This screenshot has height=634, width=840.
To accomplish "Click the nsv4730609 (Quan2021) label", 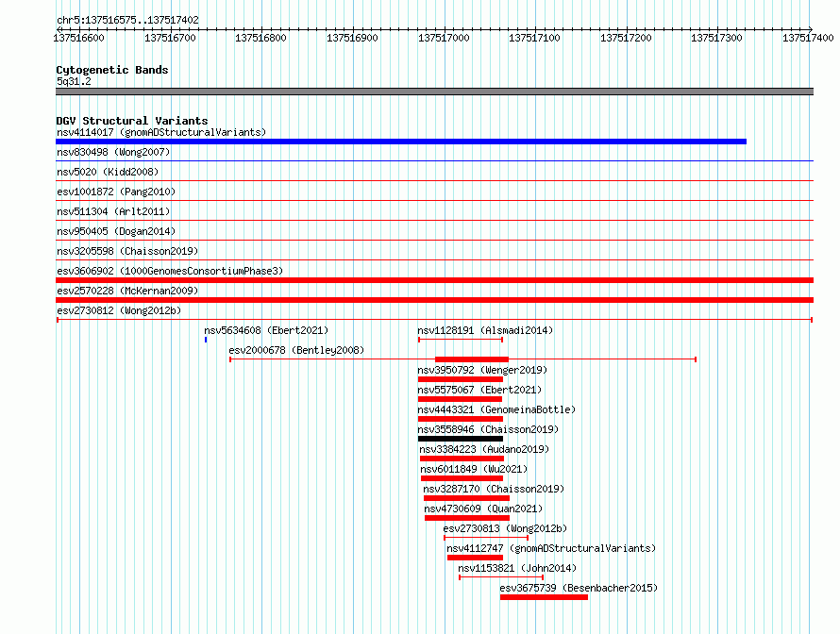I will [483, 509].
